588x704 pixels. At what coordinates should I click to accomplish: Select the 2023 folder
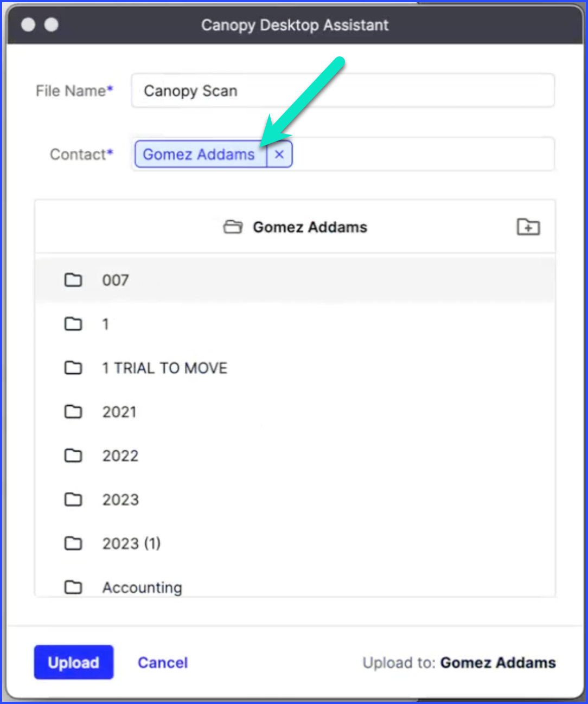[x=120, y=500]
